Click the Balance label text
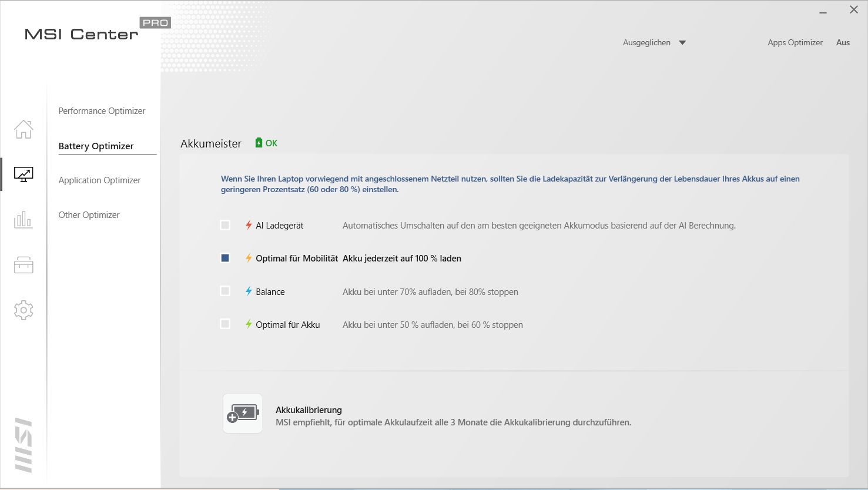 tap(270, 292)
